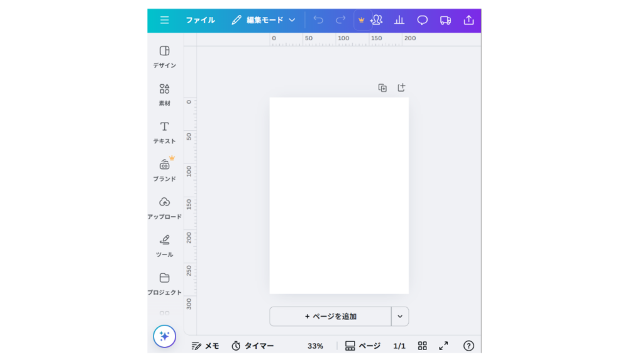Select the テキスト tool in sidebar
The image size is (644, 362).
(164, 132)
